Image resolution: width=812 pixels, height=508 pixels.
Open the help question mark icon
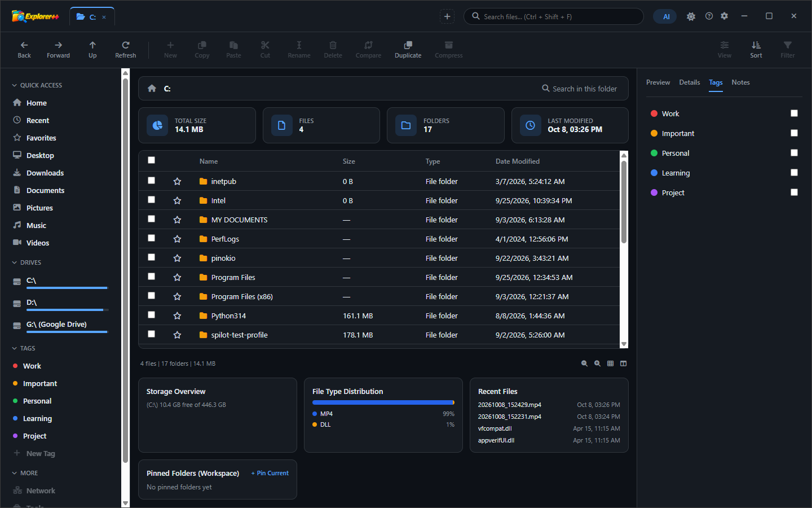pyautogui.click(x=709, y=16)
